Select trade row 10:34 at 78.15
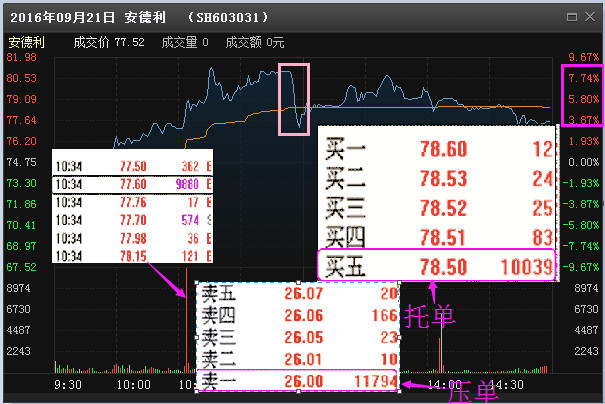Screen dimensions: 605x404 pyautogui.click(x=132, y=256)
